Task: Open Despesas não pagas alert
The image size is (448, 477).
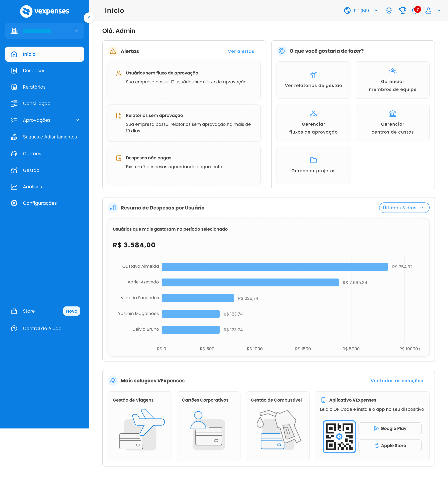Action: tap(184, 166)
